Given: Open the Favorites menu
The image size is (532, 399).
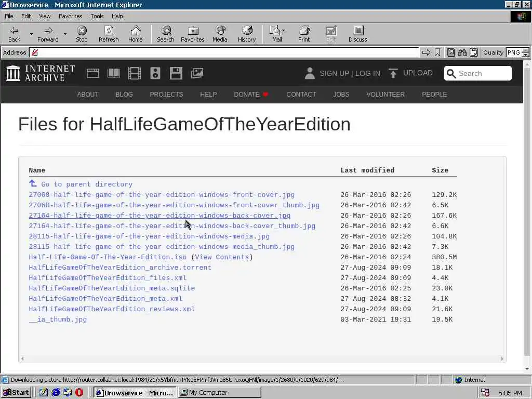Looking at the screenshot, I should point(70,16).
